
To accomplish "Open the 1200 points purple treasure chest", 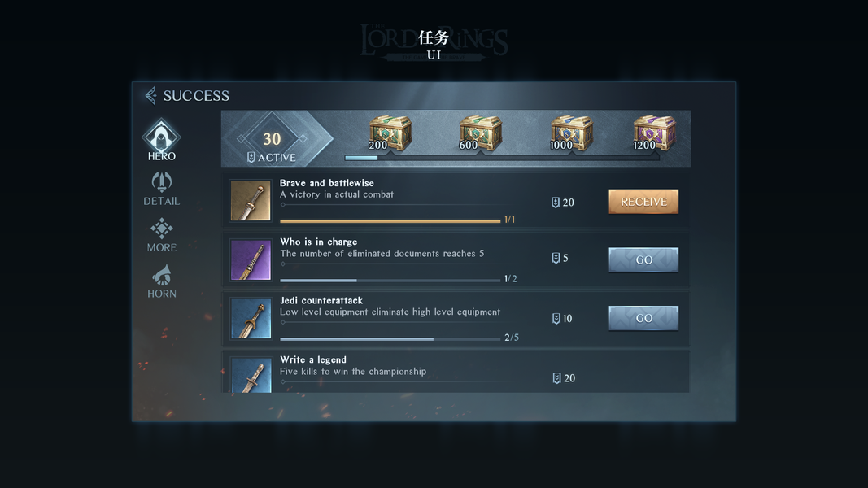I will pos(654,133).
